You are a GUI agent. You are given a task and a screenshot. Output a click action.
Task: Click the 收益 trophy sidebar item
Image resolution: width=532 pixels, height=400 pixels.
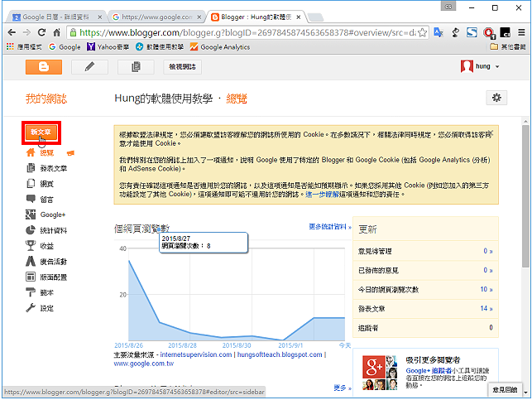point(40,245)
